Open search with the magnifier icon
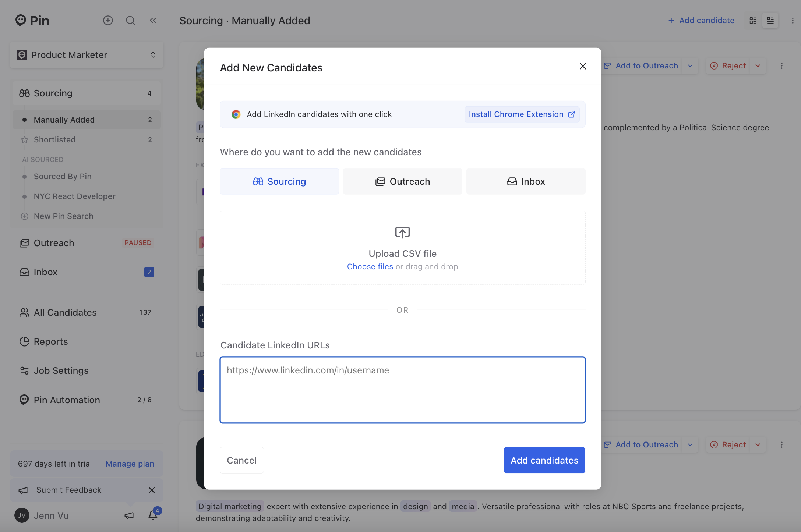This screenshot has width=801, height=532. pyautogui.click(x=130, y=21)
